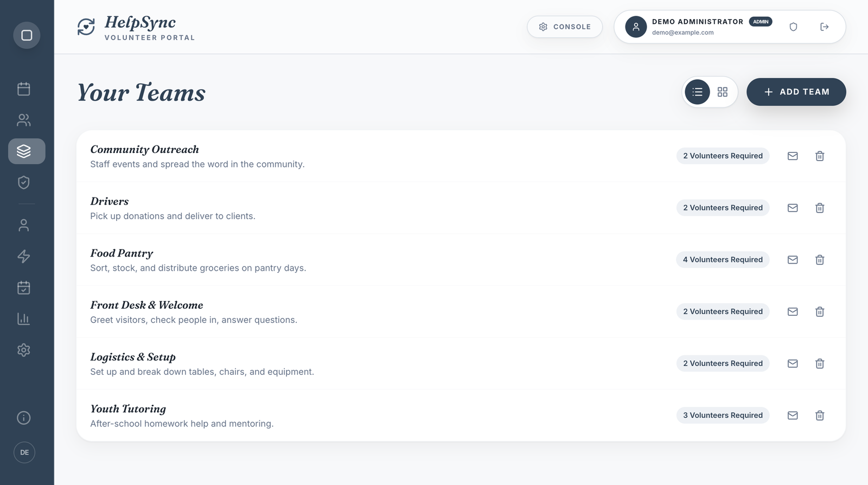
Task: Click the DE avatar in sidebar
Action: [24, 452]
